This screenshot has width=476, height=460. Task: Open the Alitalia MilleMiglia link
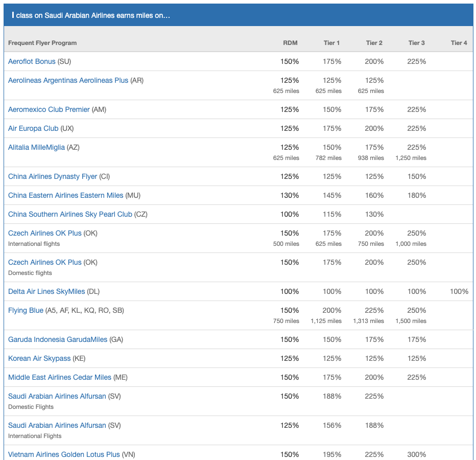(x=36, y=147)
